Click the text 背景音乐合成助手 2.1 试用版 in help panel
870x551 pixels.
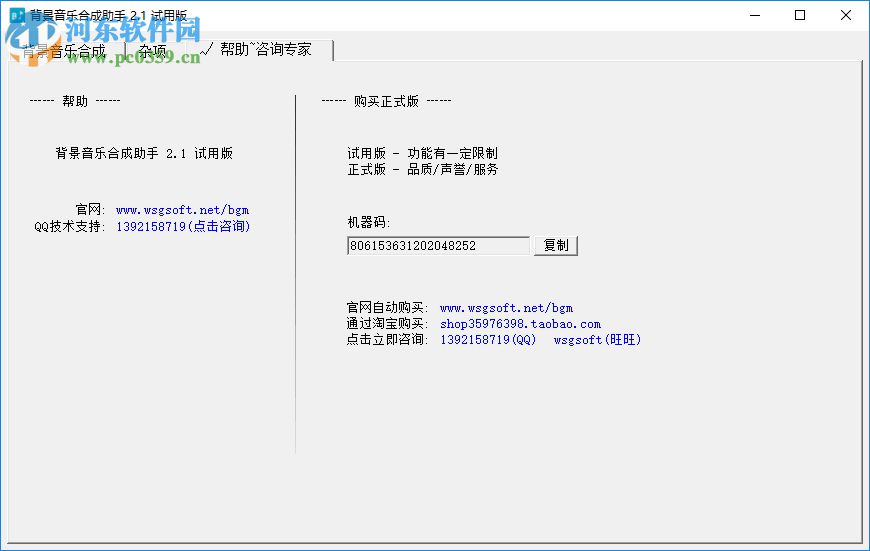(144, 153)
